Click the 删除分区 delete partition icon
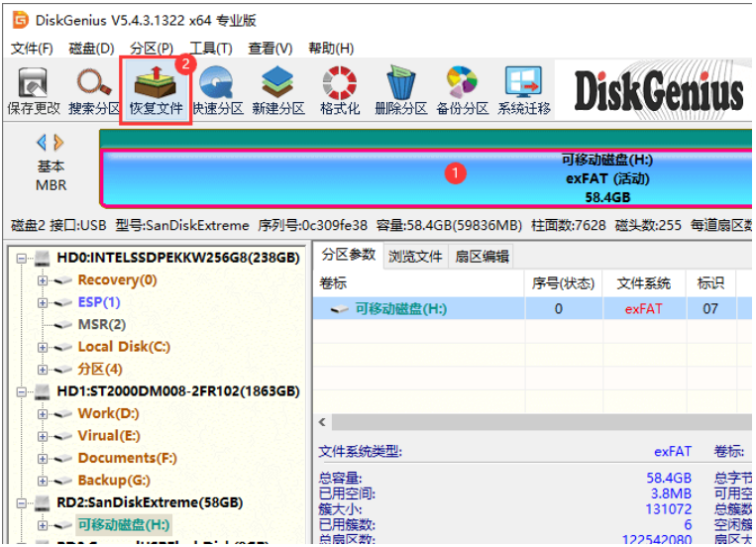 (401, 91)
